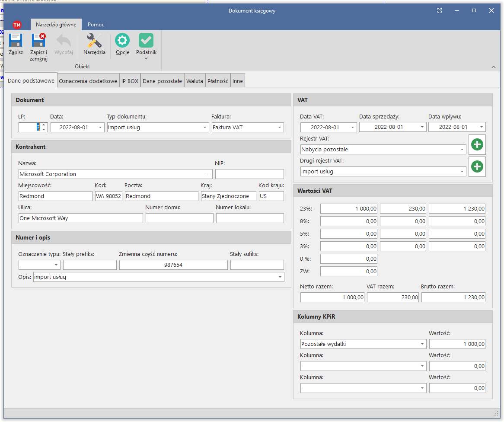Open the Data VAT date picker
The width and height of the screenshot is (504, 422).
click(353, 128)
